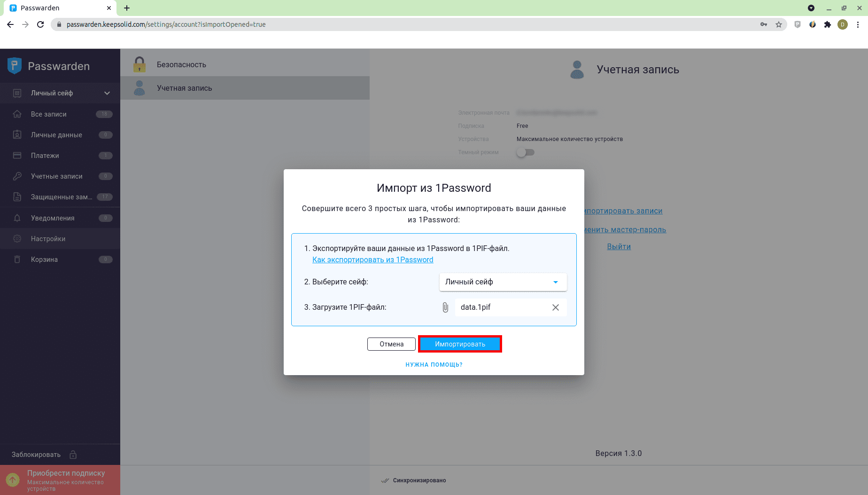Image resolution: width=868 pixels, height=495 pixels.
Task: Click the browser address bar
Action: pos(404,24)
